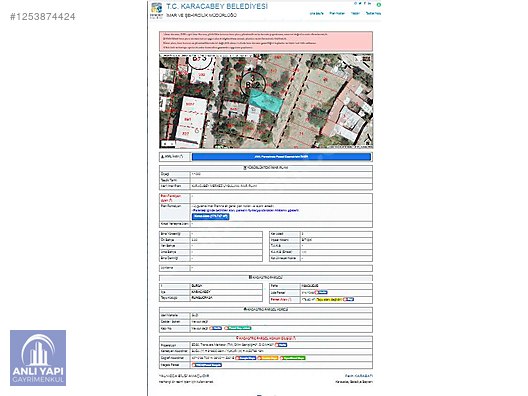Click the green circular icon in header
528x396 pixels.
pyautogui.click(x=379, y=5)
